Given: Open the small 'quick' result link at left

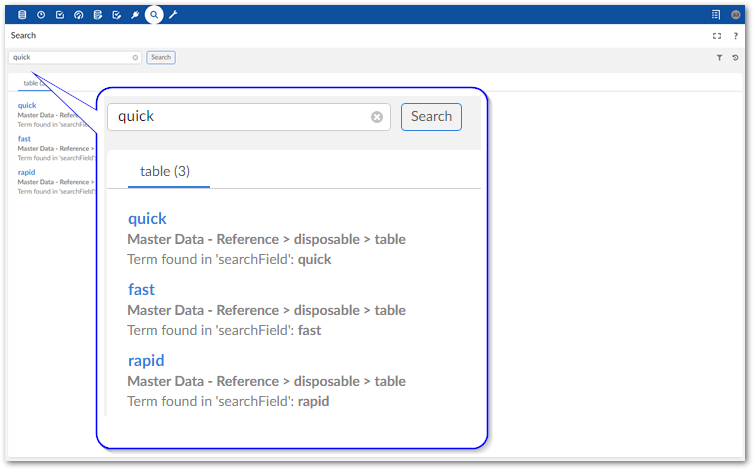Looking at the screenshot, I should click(x=27, y=105).
